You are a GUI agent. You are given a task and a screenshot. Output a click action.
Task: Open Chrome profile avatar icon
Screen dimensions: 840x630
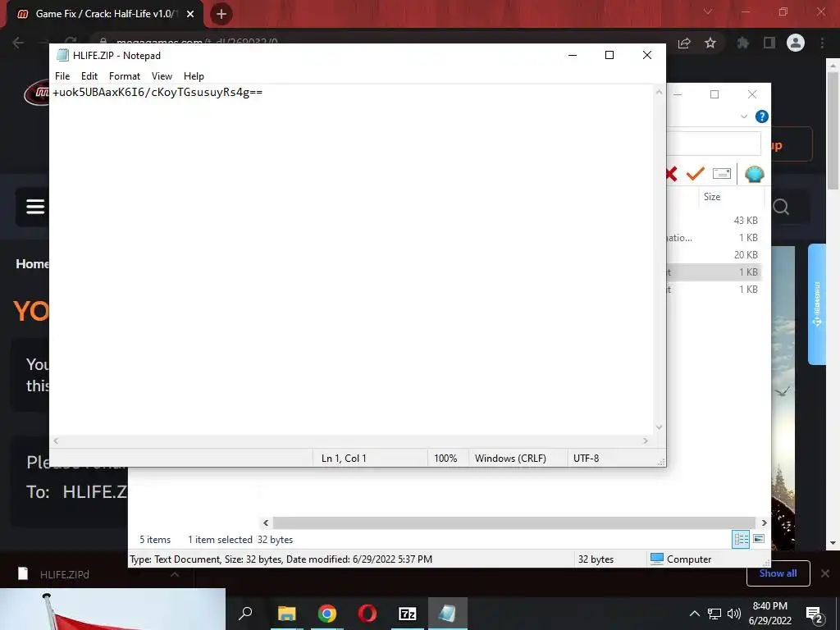click(796, 43)
